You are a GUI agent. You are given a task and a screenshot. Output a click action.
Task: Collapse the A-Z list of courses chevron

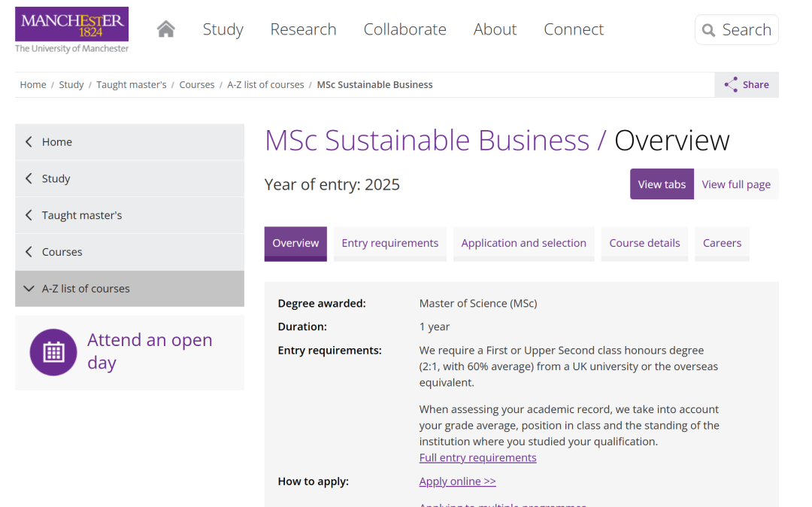[x=29, y=288]
